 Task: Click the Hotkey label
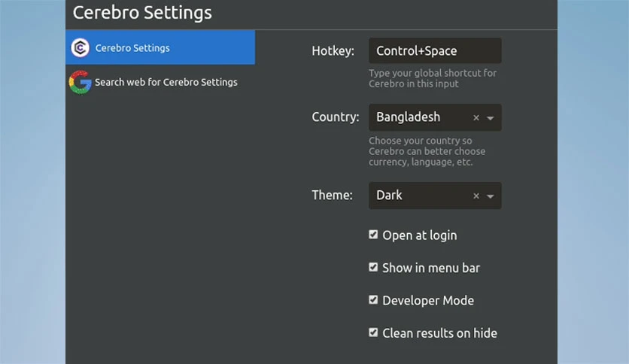333,51
